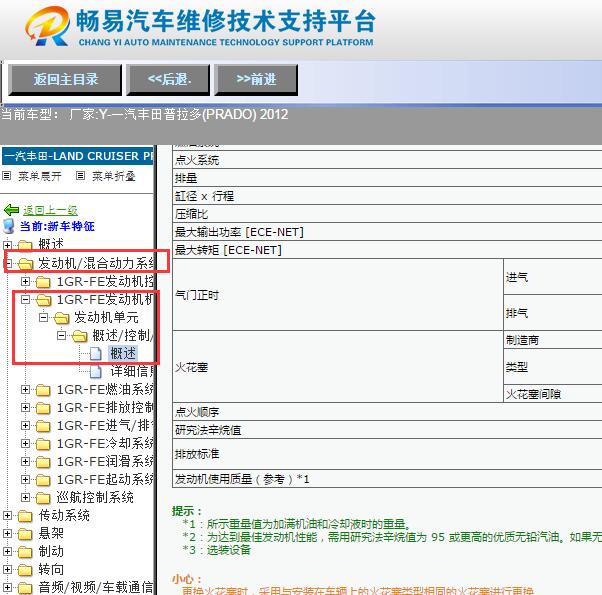Click the folder icon for 概述 top node
602x595 pixels.
25,245
